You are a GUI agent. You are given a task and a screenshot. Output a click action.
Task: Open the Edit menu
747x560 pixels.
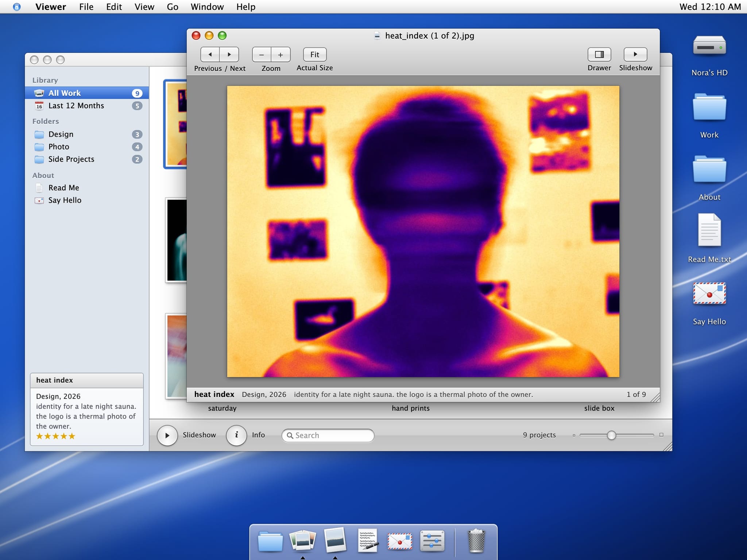pyautogui.click(x=114, y=7)
